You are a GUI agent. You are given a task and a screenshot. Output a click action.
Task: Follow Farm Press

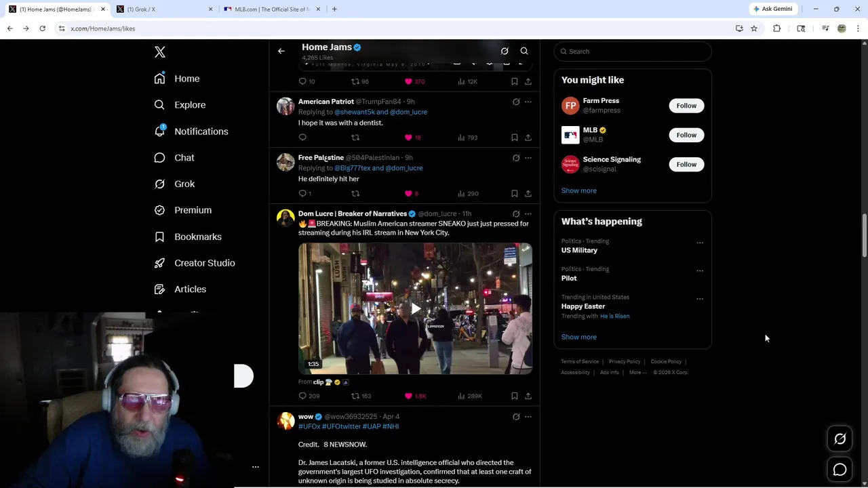(686, 106)
